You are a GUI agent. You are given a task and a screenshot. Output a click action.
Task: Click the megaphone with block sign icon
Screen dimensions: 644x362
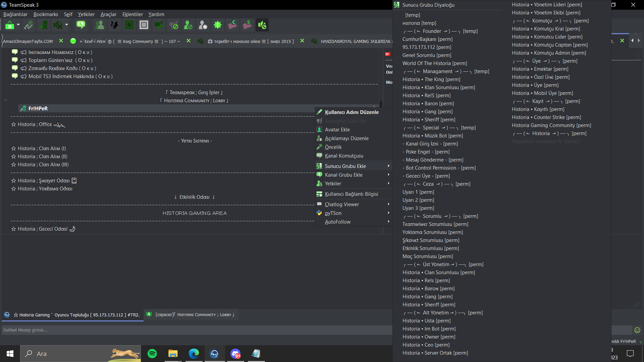(x=173, y=25)
